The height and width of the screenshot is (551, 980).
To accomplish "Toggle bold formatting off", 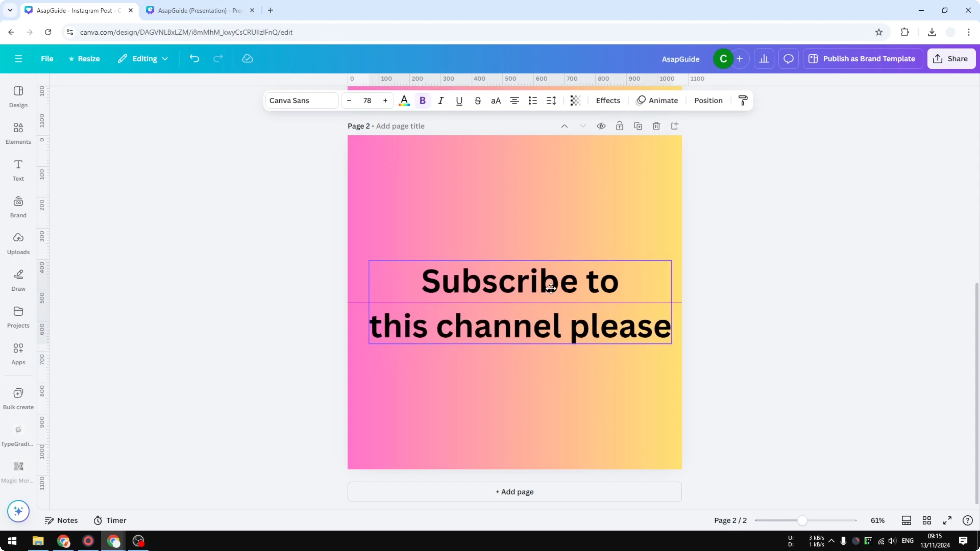I will pos(423,100).
